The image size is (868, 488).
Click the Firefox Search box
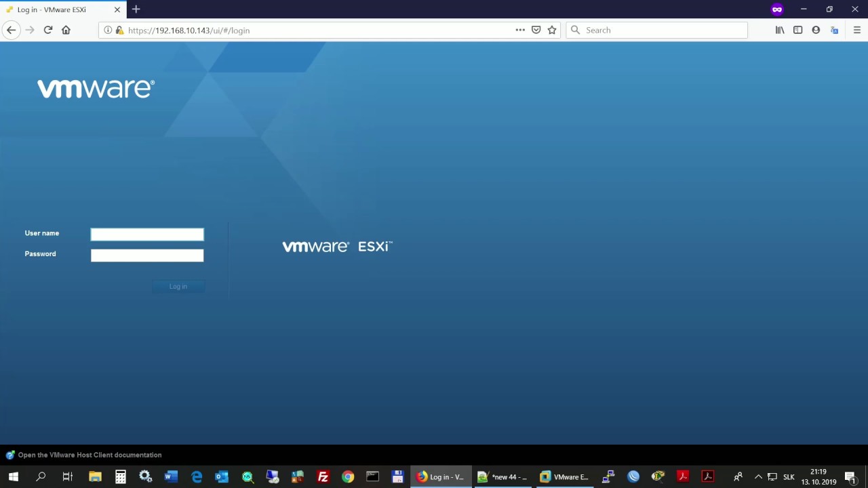[656, 30]
